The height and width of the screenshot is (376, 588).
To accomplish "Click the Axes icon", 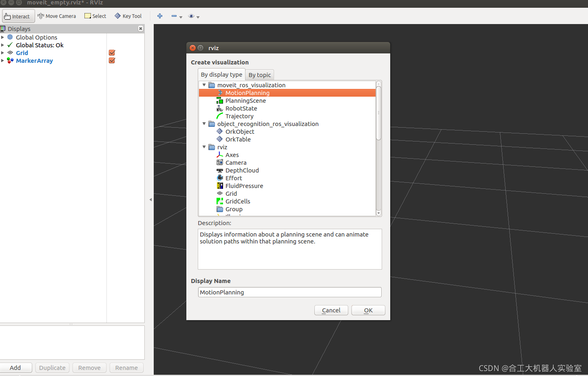I will tap(220, 155).
